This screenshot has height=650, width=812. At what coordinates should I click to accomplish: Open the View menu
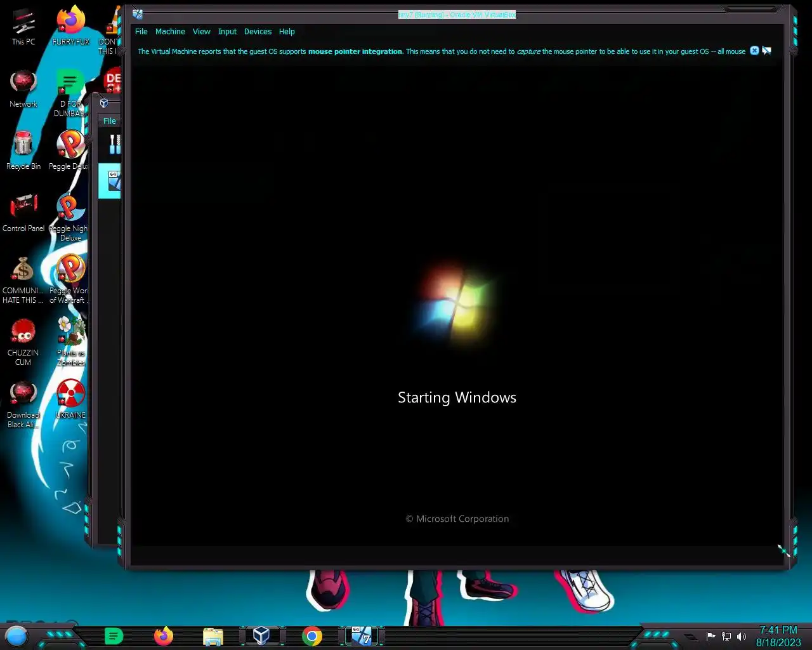coord(201,32)
